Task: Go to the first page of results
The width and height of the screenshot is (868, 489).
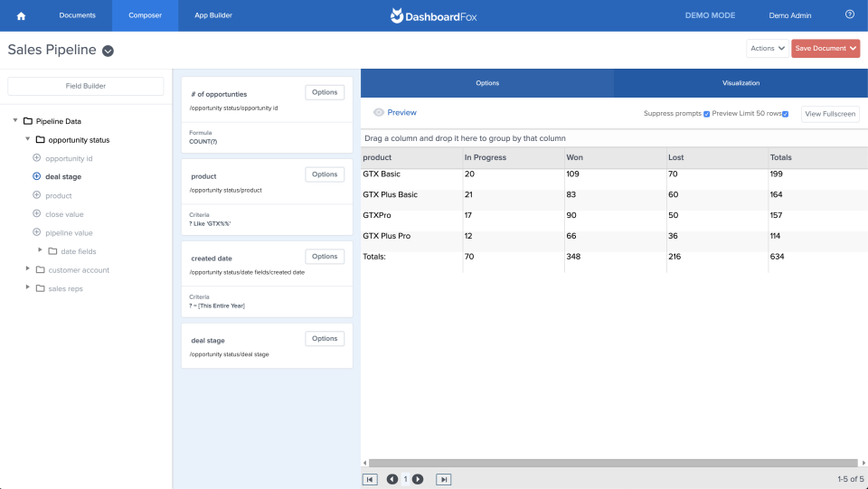Action: 370,479
